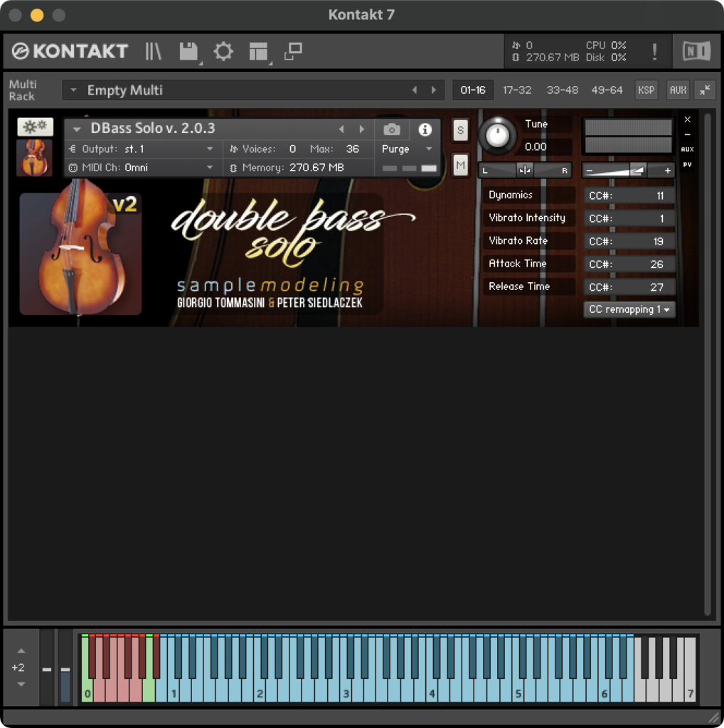Click the Vibrato Intensity label
Image resolution: width=724 pixels, height=728 pixels.
[526, 218]
